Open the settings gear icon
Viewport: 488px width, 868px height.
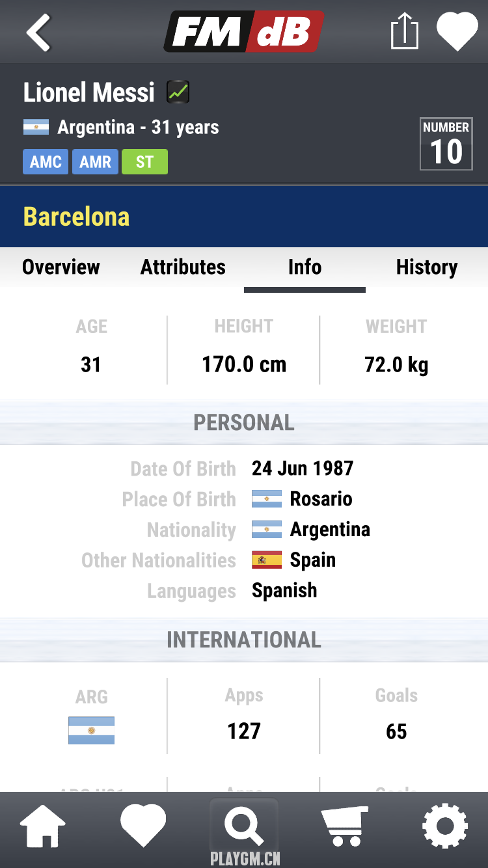(x=445, y=826)
